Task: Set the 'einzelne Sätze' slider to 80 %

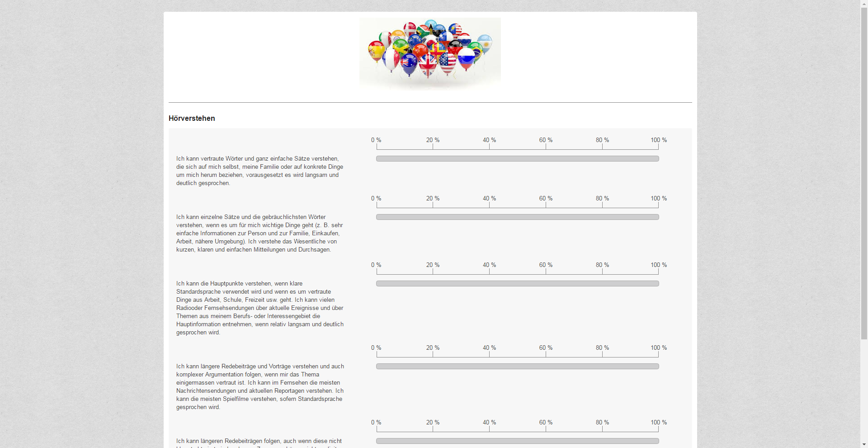Action: click(602, 217)
